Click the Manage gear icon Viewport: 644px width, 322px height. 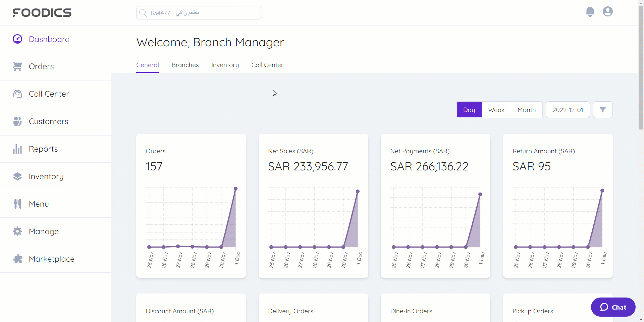point(17,231)
